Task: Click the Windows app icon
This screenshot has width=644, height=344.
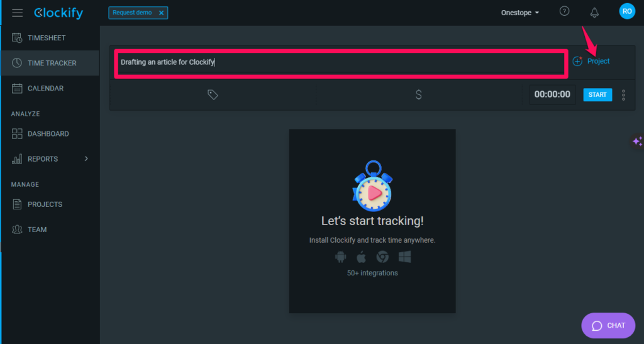Action: click(x=404, y=257)
